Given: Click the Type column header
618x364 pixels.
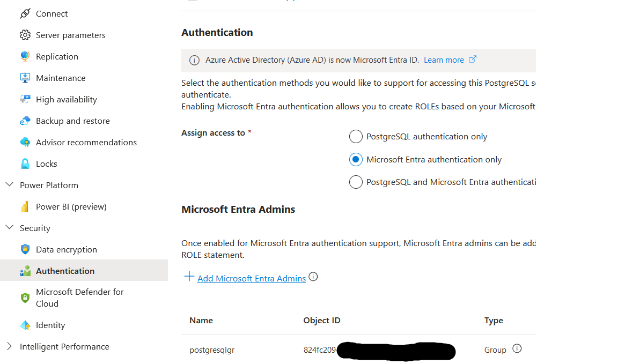Looking at the screenshot, I should click(x=494, y=320).
